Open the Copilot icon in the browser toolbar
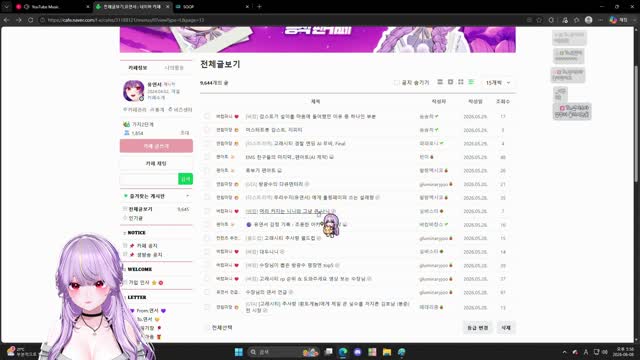This screenshot has height=360, width=640. 613,20
